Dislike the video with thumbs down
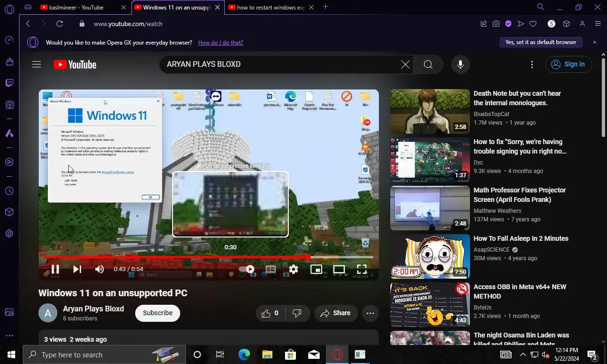 pyautogui.click(x=297, y=313)
